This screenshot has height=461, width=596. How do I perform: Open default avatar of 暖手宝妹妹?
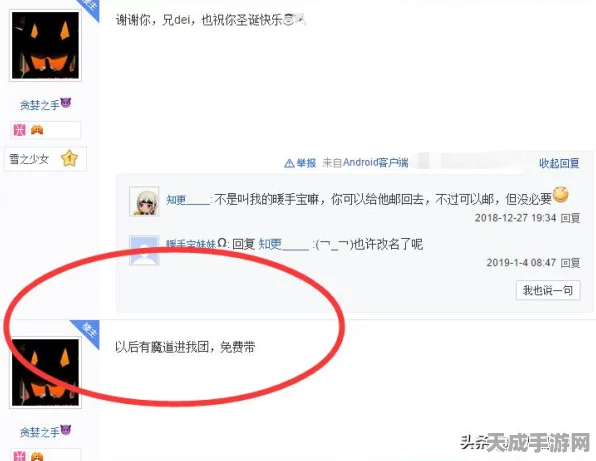(144, 250)
